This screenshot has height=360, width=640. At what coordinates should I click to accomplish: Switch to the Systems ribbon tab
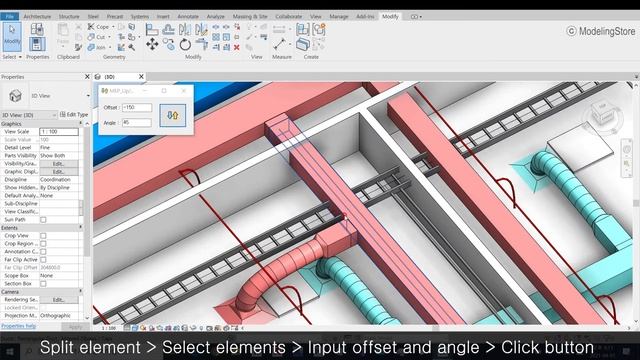[x=140, y=16]
